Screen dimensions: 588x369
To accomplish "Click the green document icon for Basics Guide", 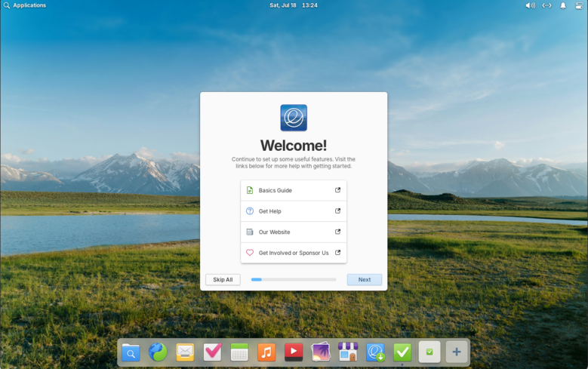I will tap(250, 190).
